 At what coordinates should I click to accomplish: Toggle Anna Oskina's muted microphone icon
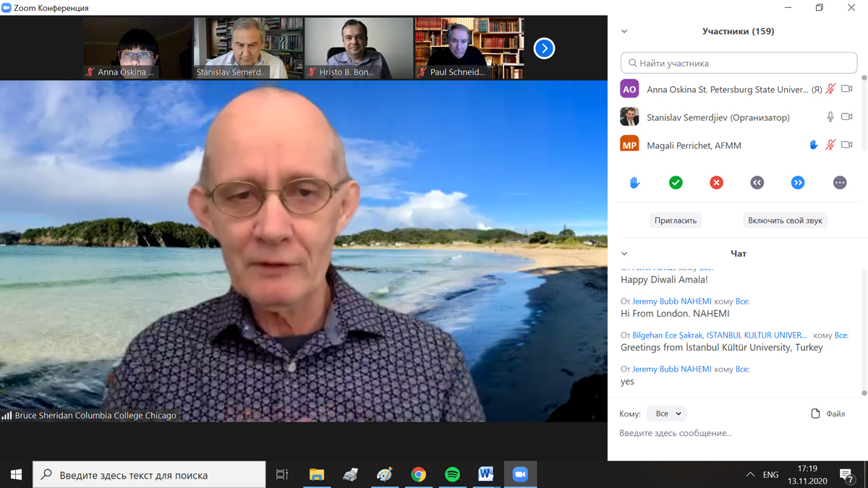click(x=830, y=89)
